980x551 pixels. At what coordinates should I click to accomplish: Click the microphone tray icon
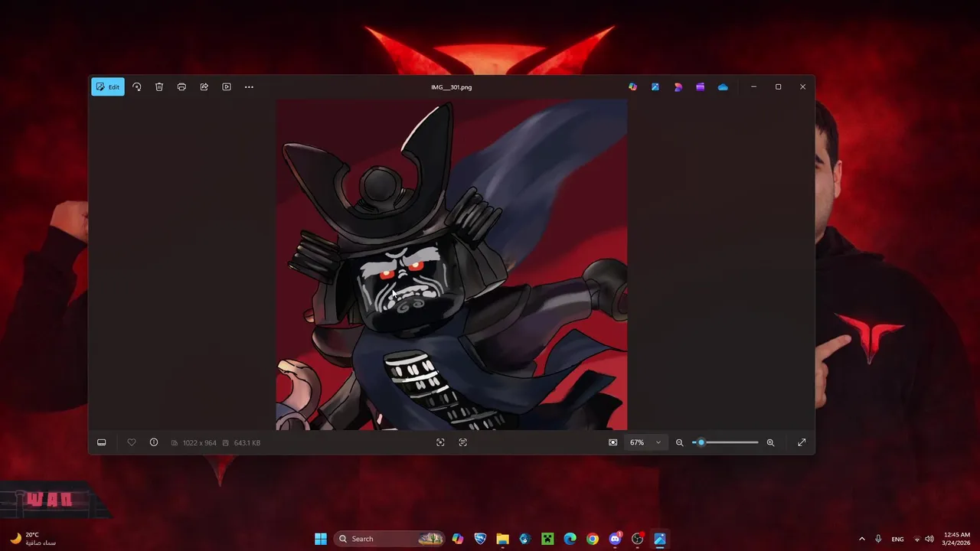878,539
